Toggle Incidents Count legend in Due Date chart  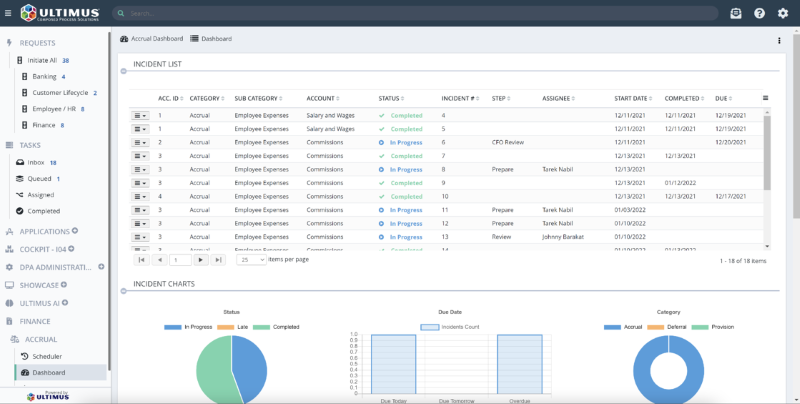tap(450, 327)
